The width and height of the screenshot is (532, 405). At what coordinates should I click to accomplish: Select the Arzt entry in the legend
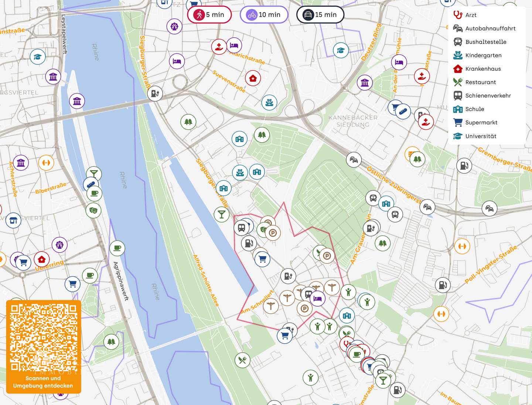470,15
